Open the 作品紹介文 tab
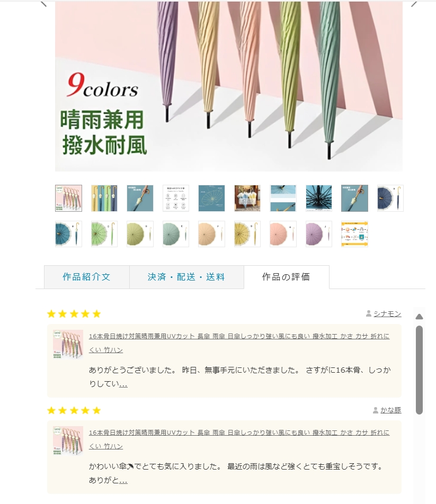The height and width of the screenshot is (504, 436). [x=87, y=277]
